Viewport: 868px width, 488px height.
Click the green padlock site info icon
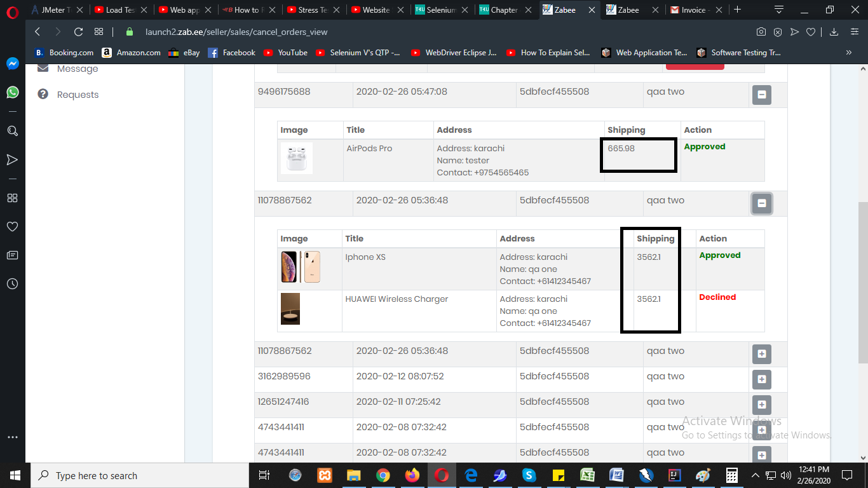(130, 32)
